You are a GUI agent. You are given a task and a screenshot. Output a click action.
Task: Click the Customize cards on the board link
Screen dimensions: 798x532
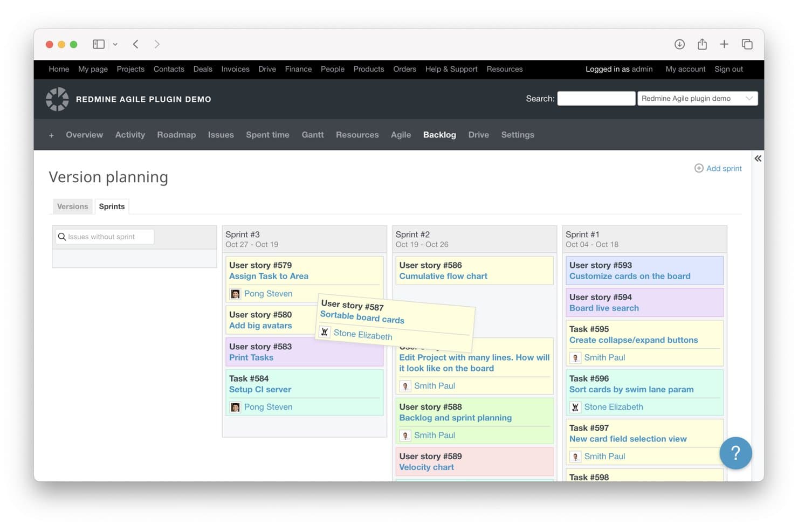[x=630, y=276]
